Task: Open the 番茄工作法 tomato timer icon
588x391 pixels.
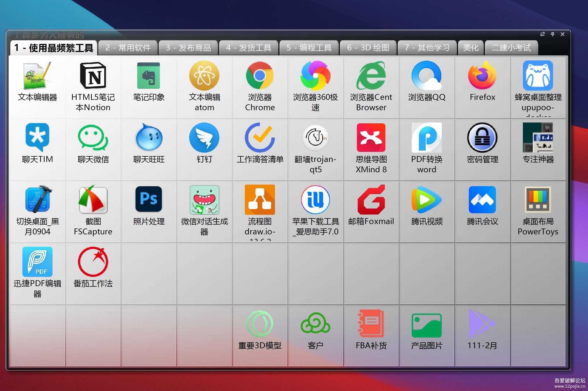Action: point(93,262)
